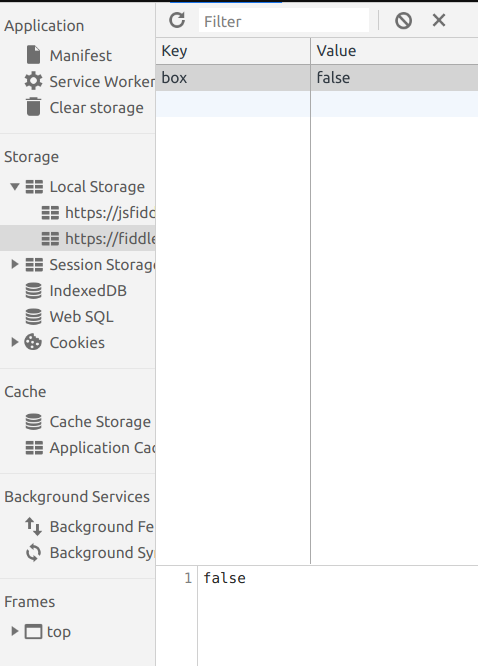The width and height of the screenshot is (478, 666).
Task: Delete selected entry with X icon
Action: click(x=439, y=20)
